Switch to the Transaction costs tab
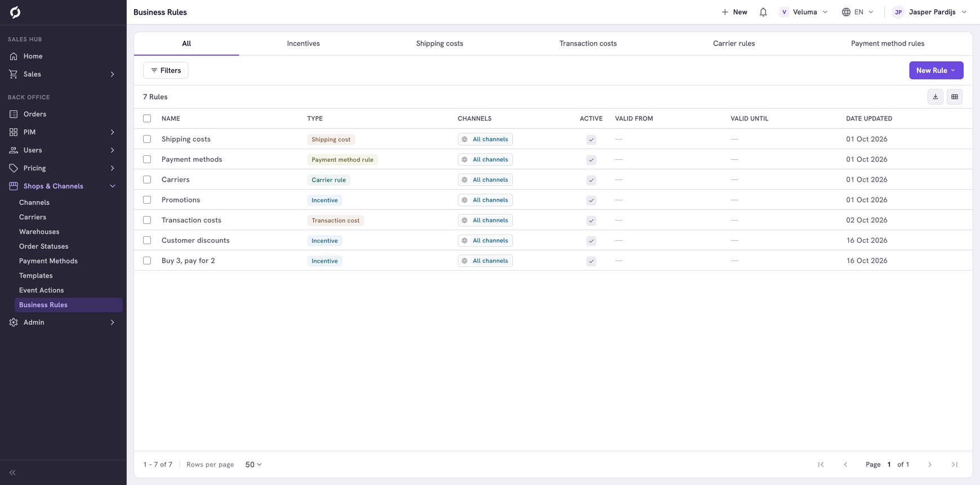This screenshot has height=485, width=980. click(588, 43)
